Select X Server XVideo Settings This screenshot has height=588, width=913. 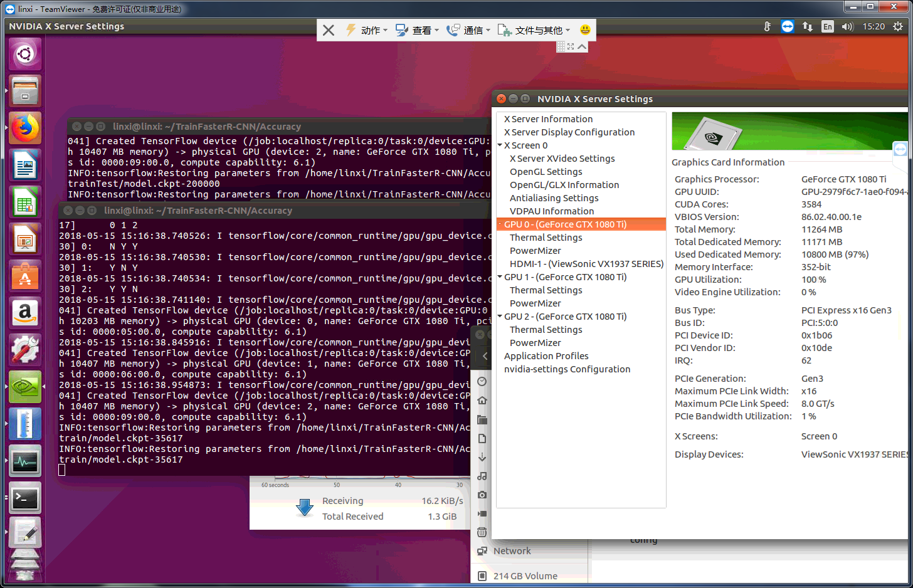(x=562, y=159)
